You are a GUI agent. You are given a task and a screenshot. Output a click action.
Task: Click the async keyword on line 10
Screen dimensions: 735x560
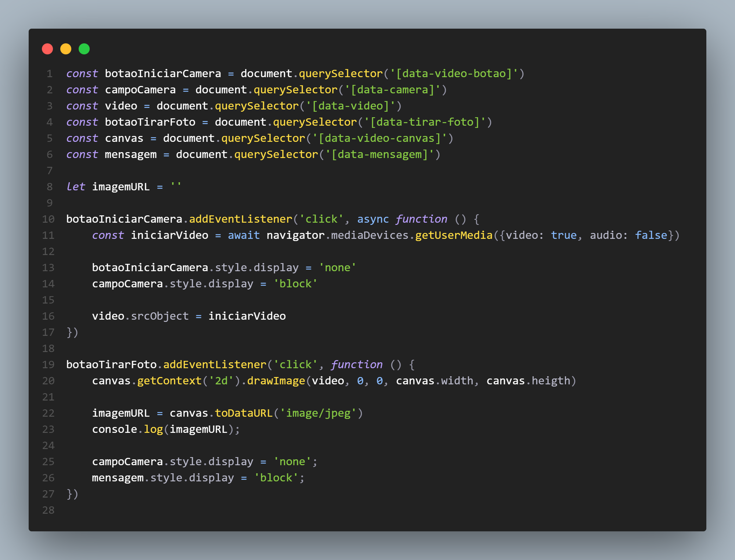click(x=373, y=219)
